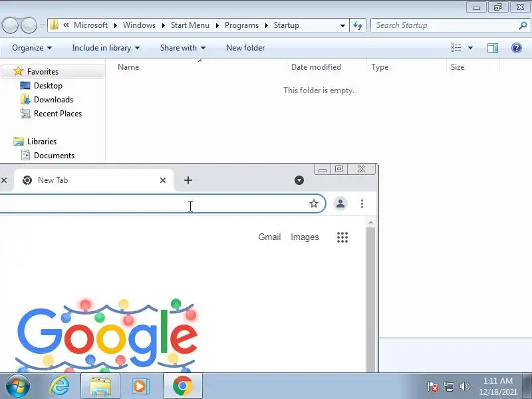Screen dimensions: 532x399
Task: Open a new Chrome tab with plus
Action: pos(188,180)
